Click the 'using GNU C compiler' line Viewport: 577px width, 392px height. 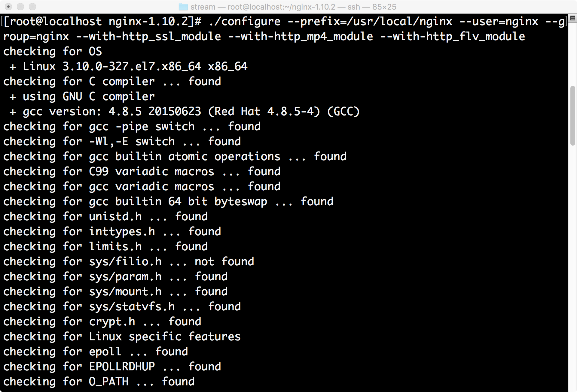point(82,97)
